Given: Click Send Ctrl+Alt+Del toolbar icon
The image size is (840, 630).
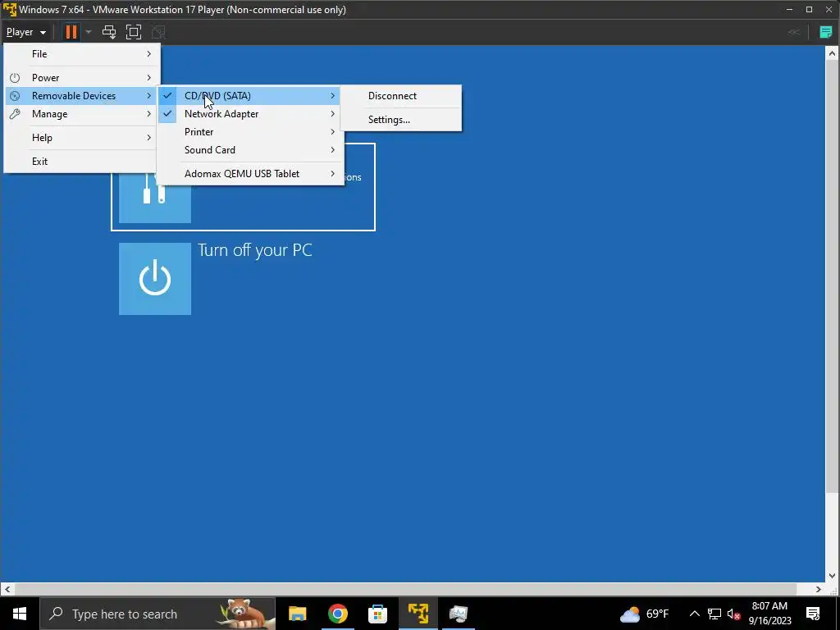Looking at the screenshot, I should pos(109,32).
